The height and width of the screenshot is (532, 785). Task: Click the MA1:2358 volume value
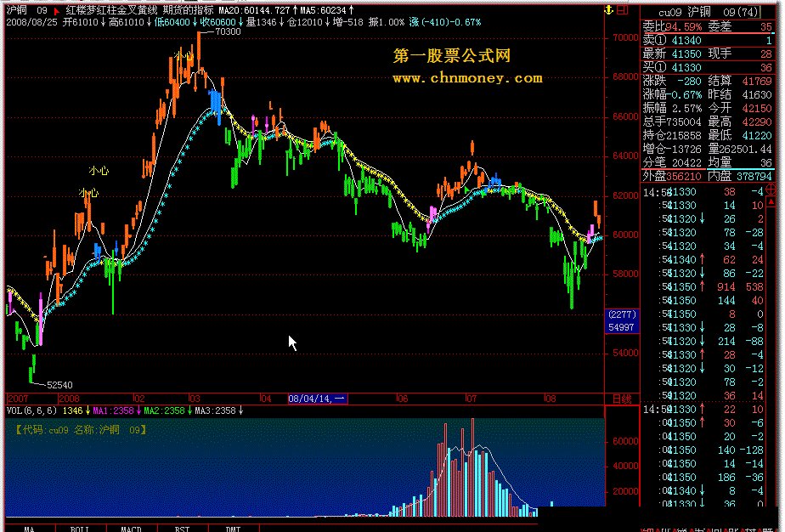pos(114,410)
